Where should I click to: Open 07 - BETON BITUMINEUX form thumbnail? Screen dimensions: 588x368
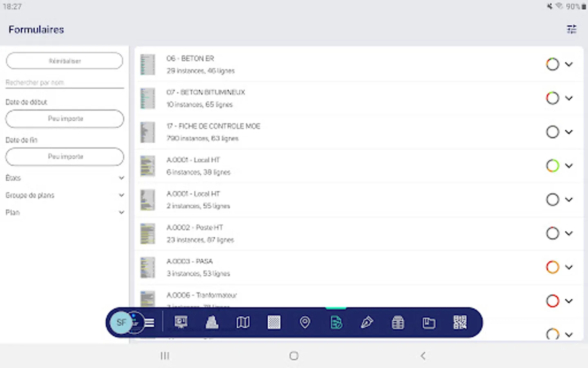[147, 99]
